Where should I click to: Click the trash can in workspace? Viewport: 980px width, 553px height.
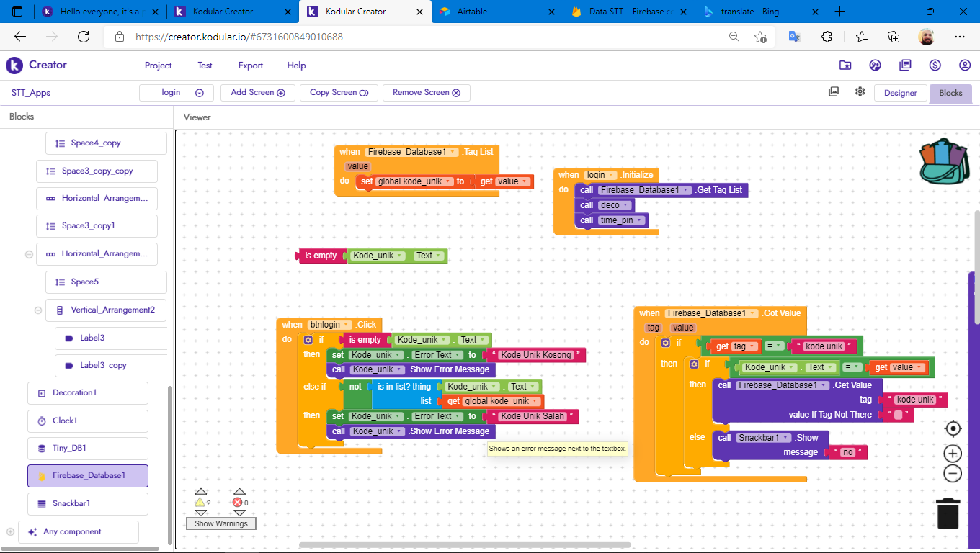[948, 513]
